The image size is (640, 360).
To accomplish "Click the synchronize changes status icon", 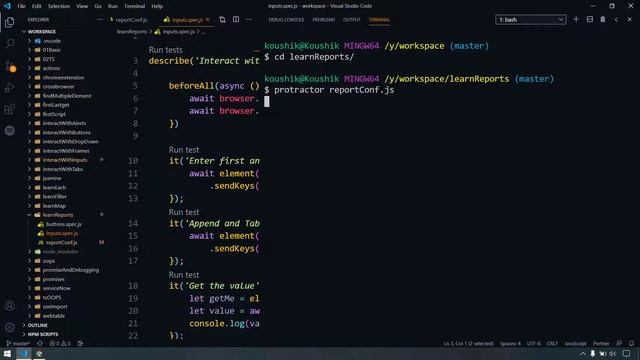I will click(40, 343).
